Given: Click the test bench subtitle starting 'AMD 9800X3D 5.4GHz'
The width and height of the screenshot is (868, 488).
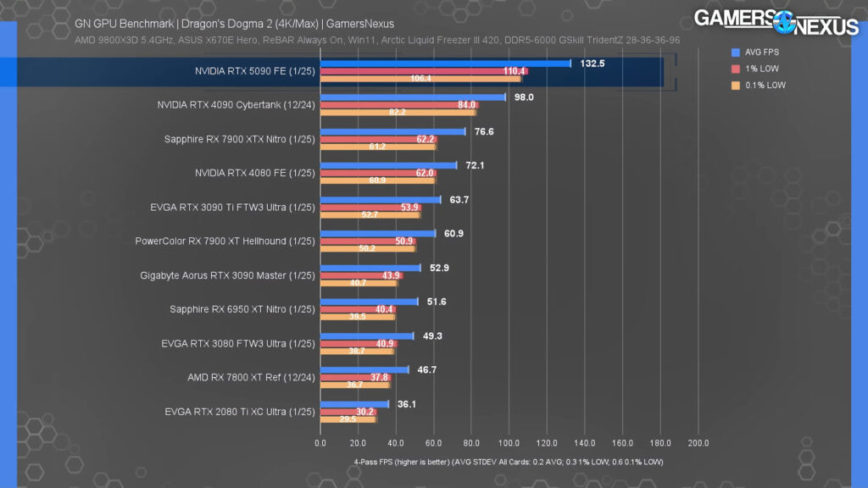Looking at the screenshot, I should (x=377, y=41).
